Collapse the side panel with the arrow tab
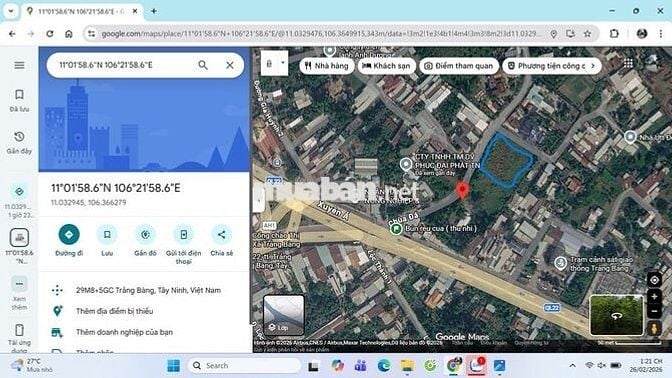Image resolution: width=672 pixels, height=378 pixels. pos(257,201)
